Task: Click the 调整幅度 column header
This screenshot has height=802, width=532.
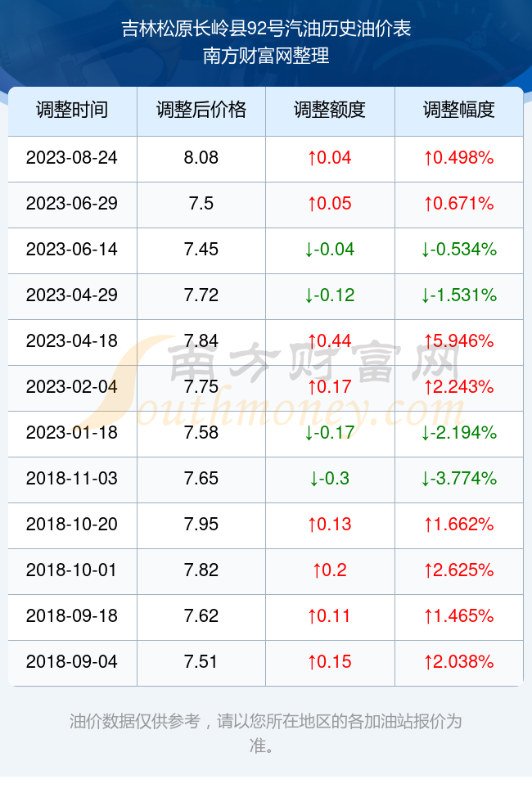Action: coord(459,110)
